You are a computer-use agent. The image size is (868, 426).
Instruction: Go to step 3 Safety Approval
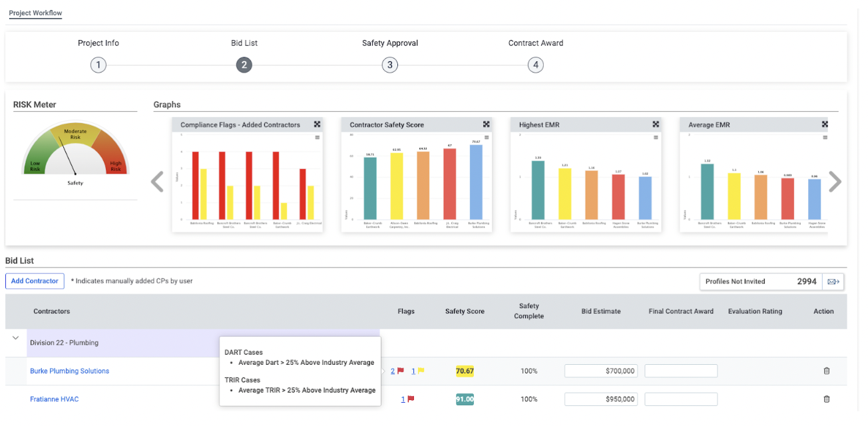coord(390,65)
